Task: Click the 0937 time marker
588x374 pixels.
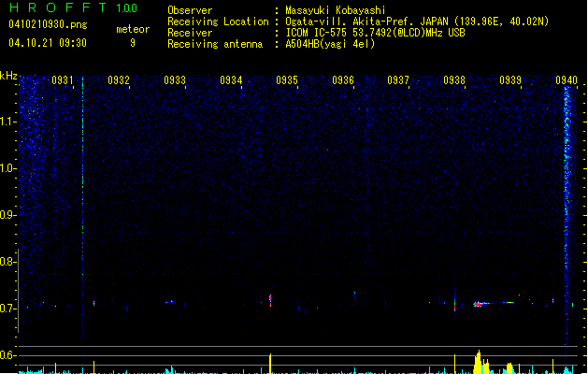Action: [x=398, y=80]
